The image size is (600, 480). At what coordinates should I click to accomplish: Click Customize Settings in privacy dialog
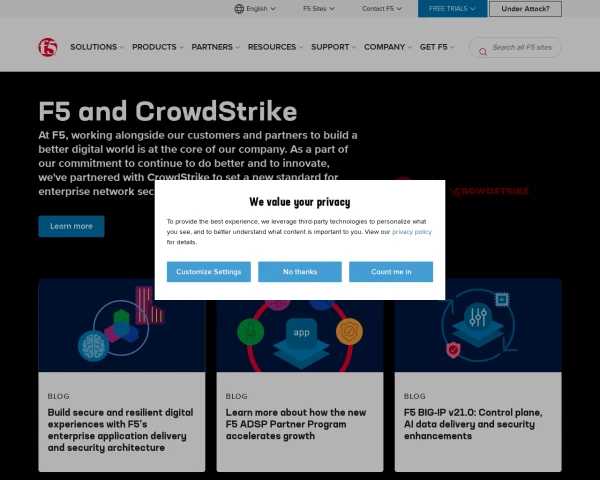coord(209,272)
